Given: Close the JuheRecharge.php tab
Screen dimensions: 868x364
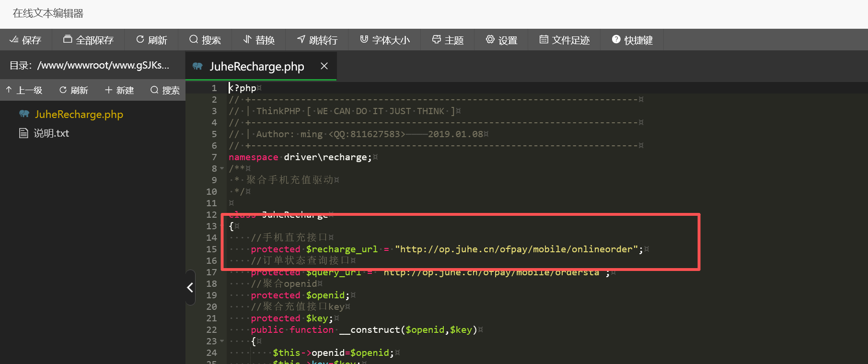Looking at the screenshot, I should coord(324,66).
